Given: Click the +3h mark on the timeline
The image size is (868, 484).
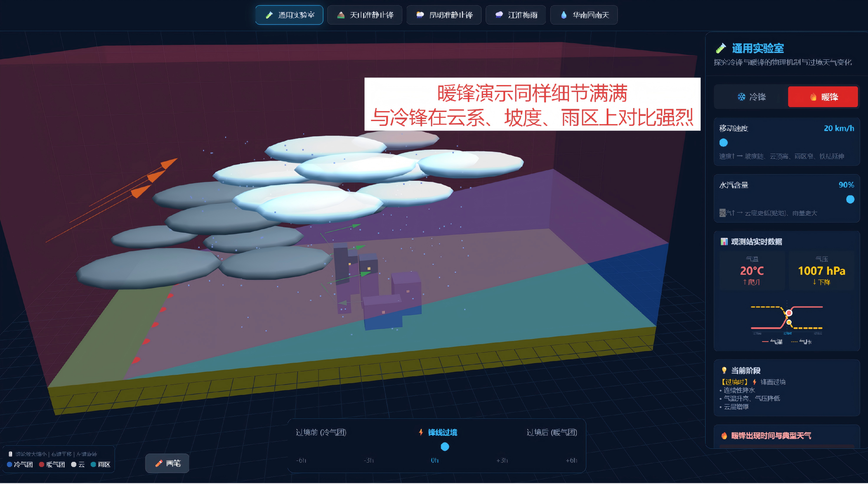Looking at the screenshot, I should click(x=502, y=460).
